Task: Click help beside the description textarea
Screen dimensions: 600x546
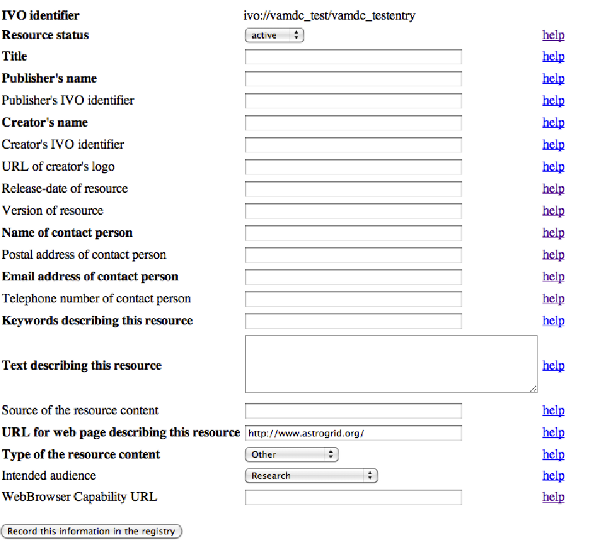Action: pyautogui.click(x=553, y=366)
